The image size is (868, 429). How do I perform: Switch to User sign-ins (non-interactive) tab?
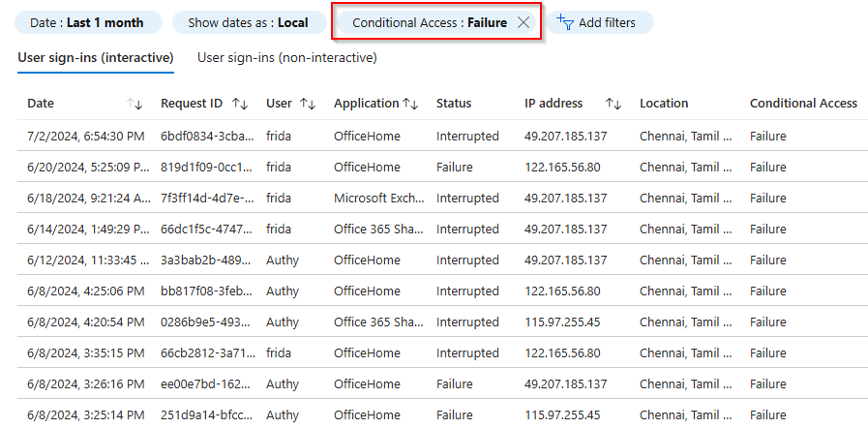point(286,58)
